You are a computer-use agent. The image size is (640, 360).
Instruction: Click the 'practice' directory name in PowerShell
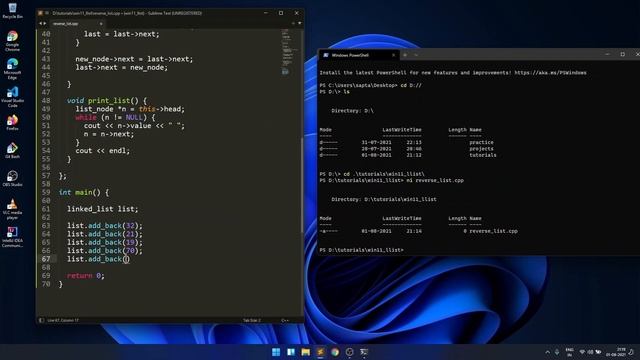point(481,142)
